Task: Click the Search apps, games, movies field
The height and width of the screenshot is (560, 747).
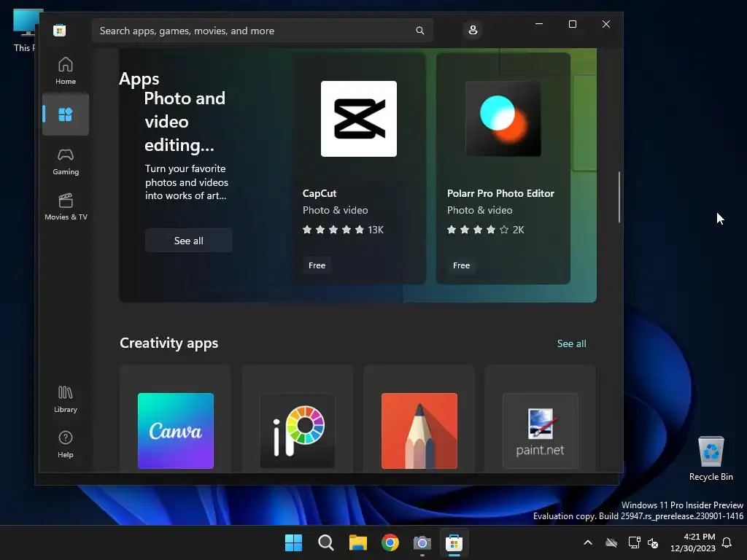Action: (x=263, y=31)
